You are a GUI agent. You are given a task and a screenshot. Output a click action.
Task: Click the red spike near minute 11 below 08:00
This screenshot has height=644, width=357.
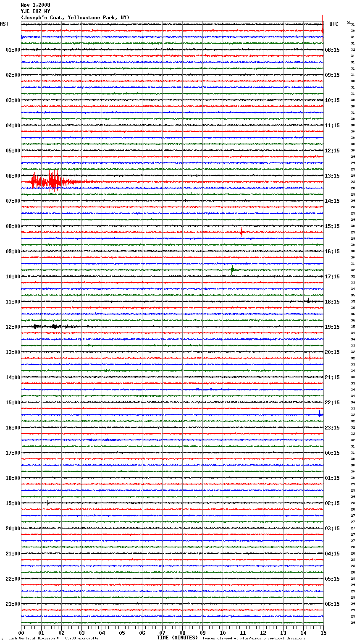coord(241,232)
